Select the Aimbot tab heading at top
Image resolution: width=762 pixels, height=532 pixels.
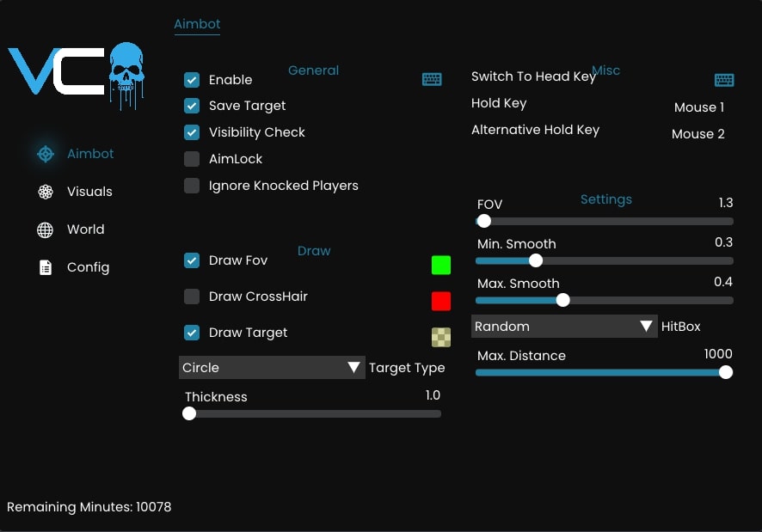pyautogui.click(x=197, y=24)
